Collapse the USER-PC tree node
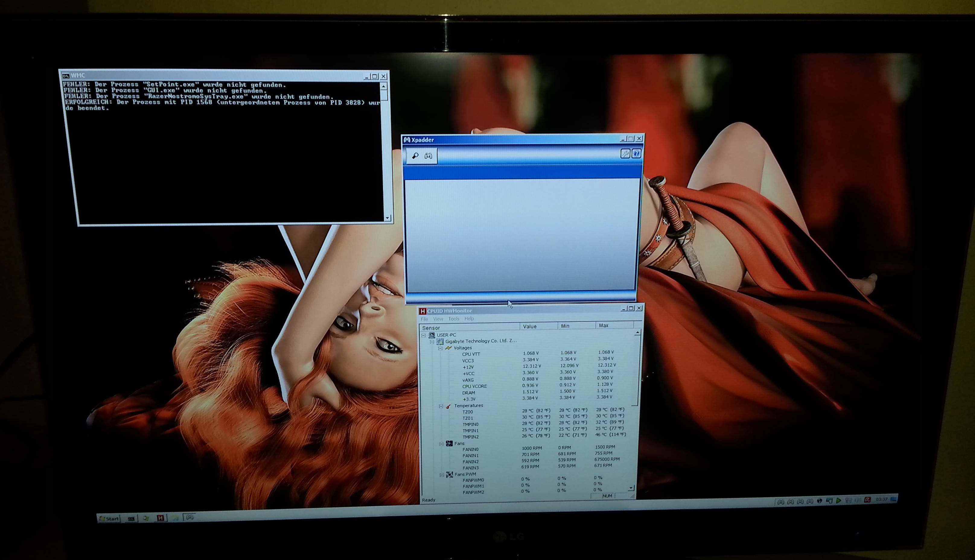This screenshot has width=975, height=560. [424, 335]
